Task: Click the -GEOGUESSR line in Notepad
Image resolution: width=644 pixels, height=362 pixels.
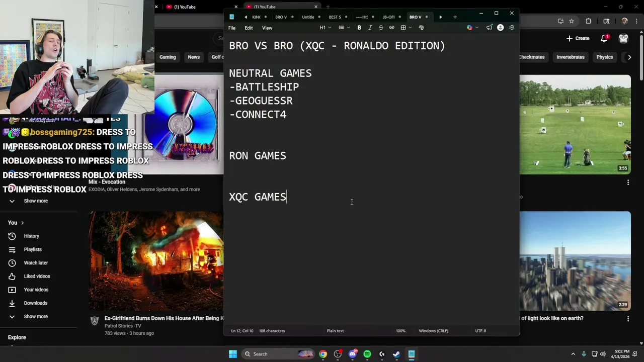Action: [x=261, y=101]
